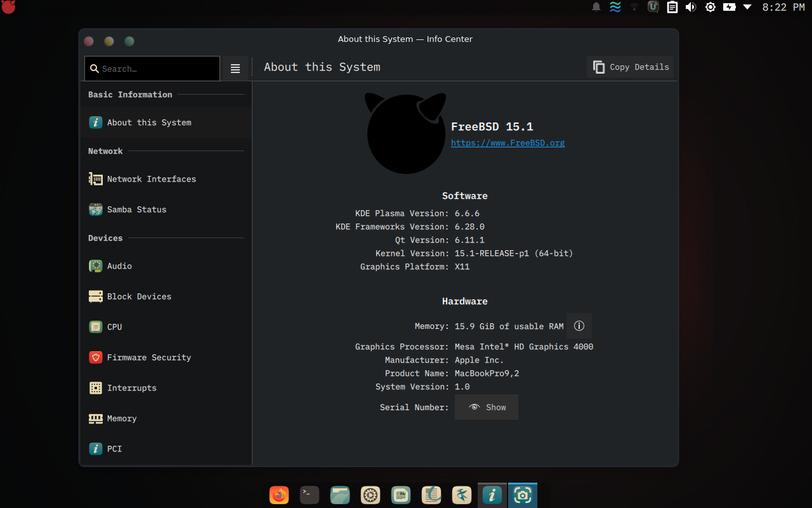This screenshot has height=508, width=812.
Task: Click the memory info circle button
Action: pyautogui.click(x=579, y=326)
